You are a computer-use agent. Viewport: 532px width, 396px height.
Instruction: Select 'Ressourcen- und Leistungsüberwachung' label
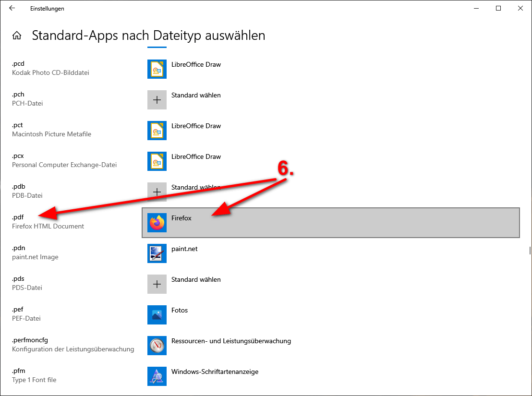[231, 341]
